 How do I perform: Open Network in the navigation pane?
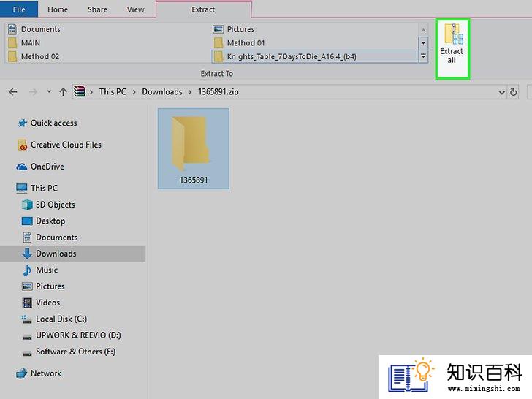click(39, 373)
